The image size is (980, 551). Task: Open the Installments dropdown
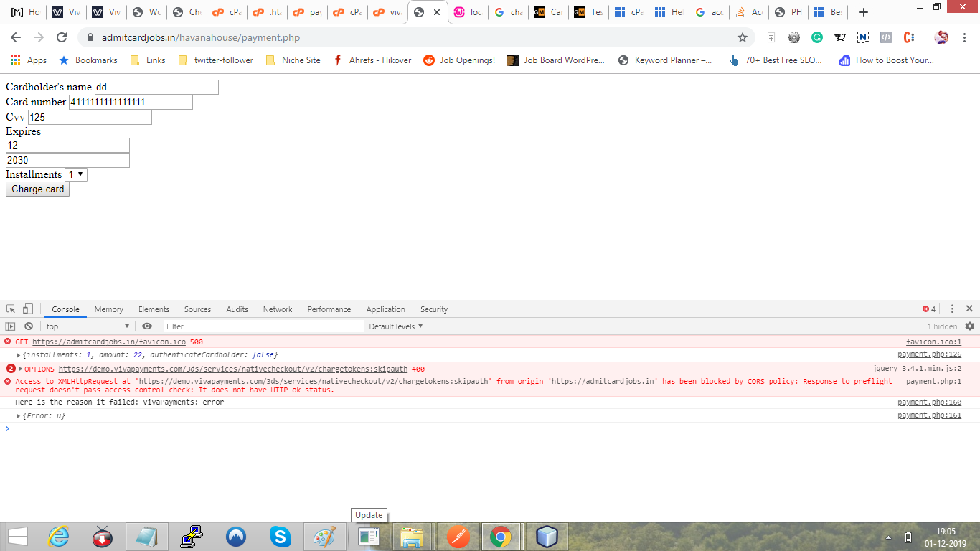[75, 174]
